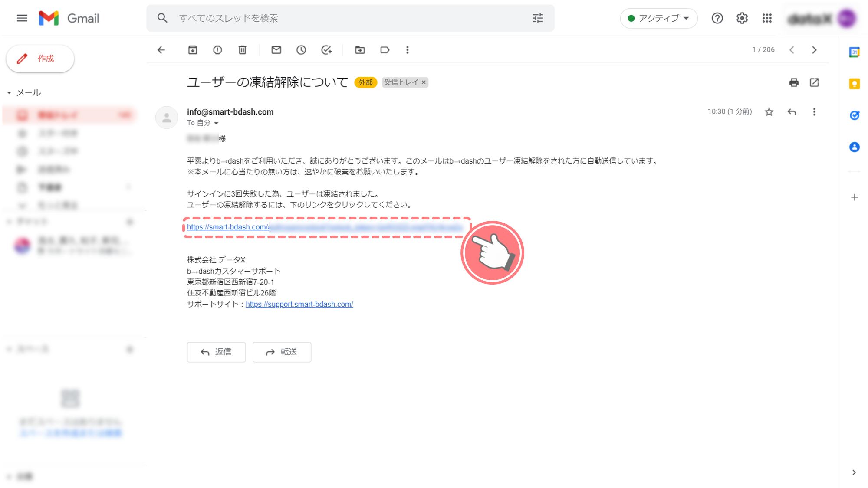Open the help question mark icon
Image resolution: width=868 pixels, height=488 pixels.
click(717, 18)
